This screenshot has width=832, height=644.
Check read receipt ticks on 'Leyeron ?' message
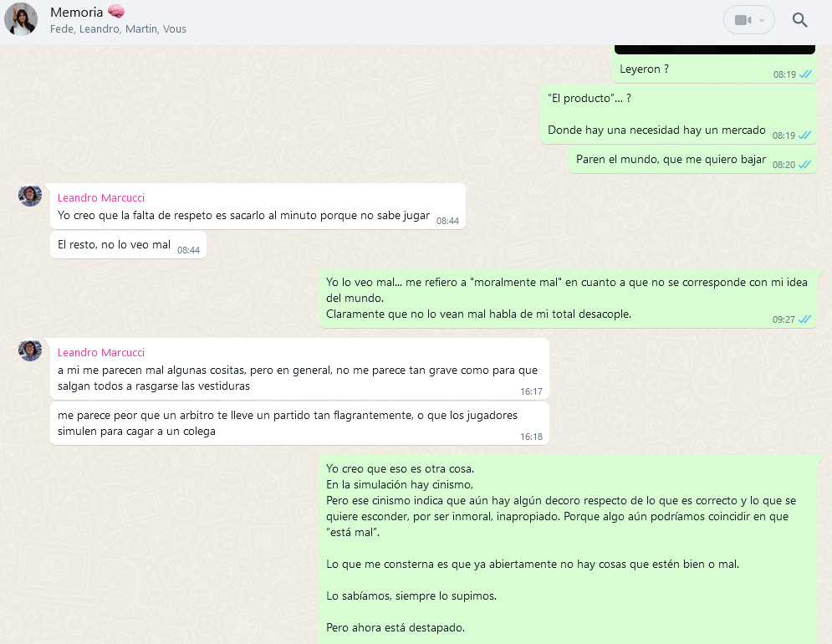point(805,74)
